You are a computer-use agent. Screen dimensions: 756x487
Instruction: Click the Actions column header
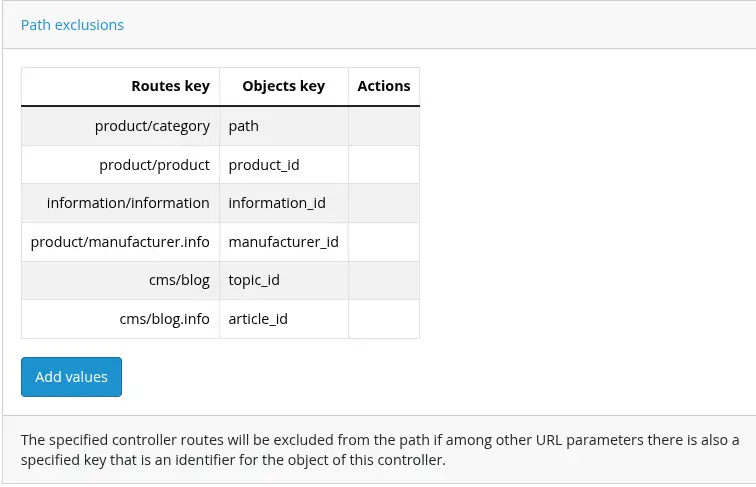pos(383,86)
